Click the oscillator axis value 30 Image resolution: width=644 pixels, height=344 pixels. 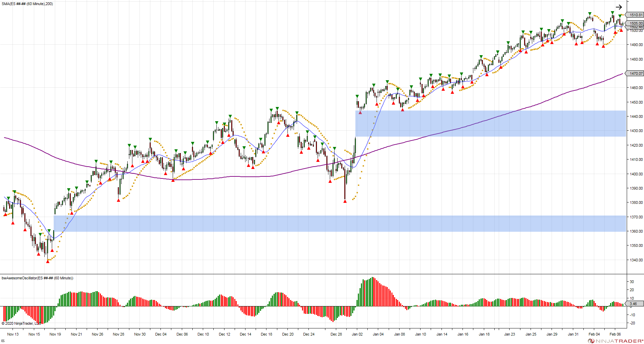pyautogui.click(x=632, y=282)
